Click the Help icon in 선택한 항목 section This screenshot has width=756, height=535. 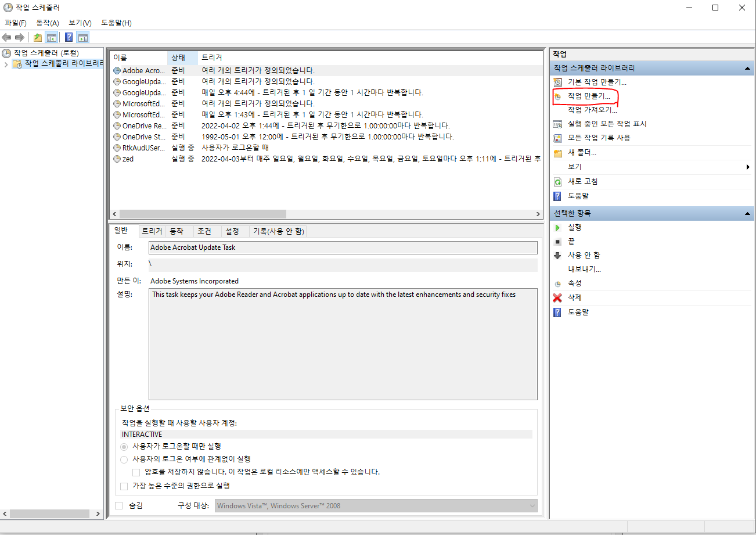coord(558,312)
